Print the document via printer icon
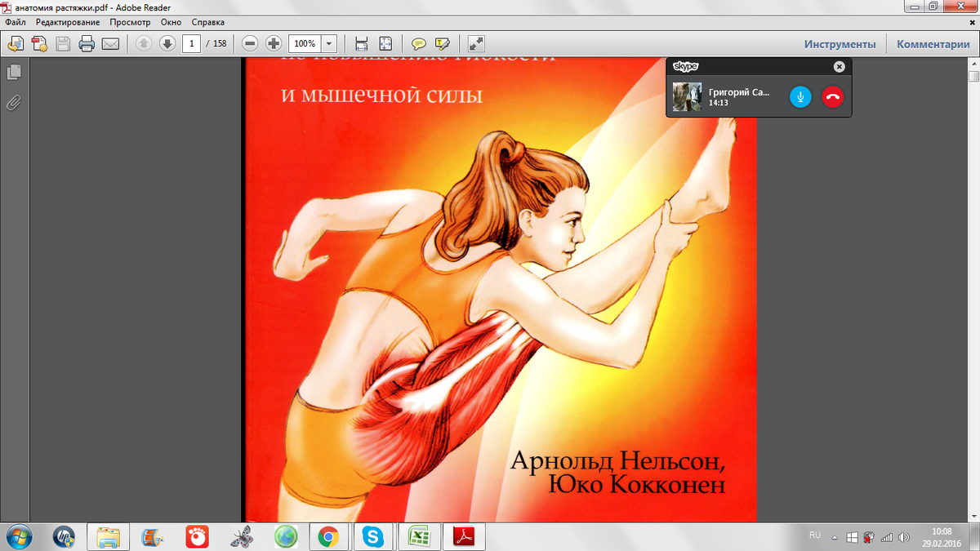980x551 pixels. [87, 43]
